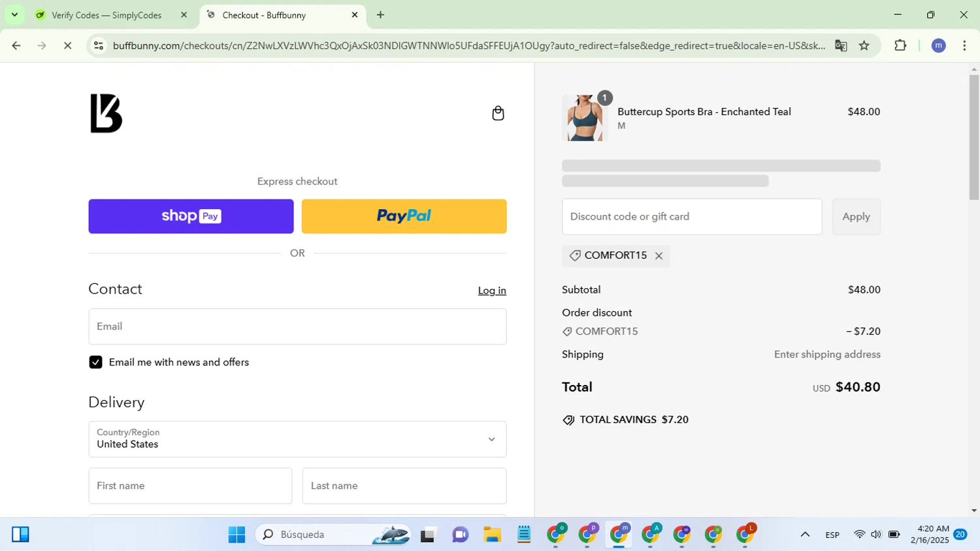Screen dimensions: 980x551
Task: Click the battery status icon
Action: tap(894, 535)
